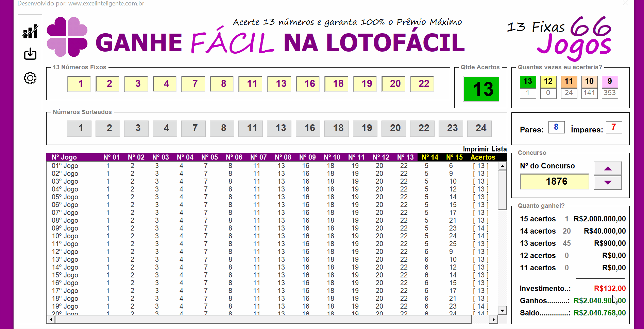
Task: Click excelinteligente.com.br developer link
Action: (106, 3)
